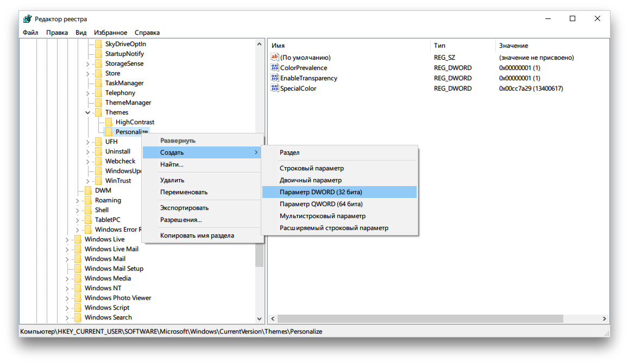This screenshot has width=629, height=364.
Task: Click the Themes folder icon
Action: point(99,112)
